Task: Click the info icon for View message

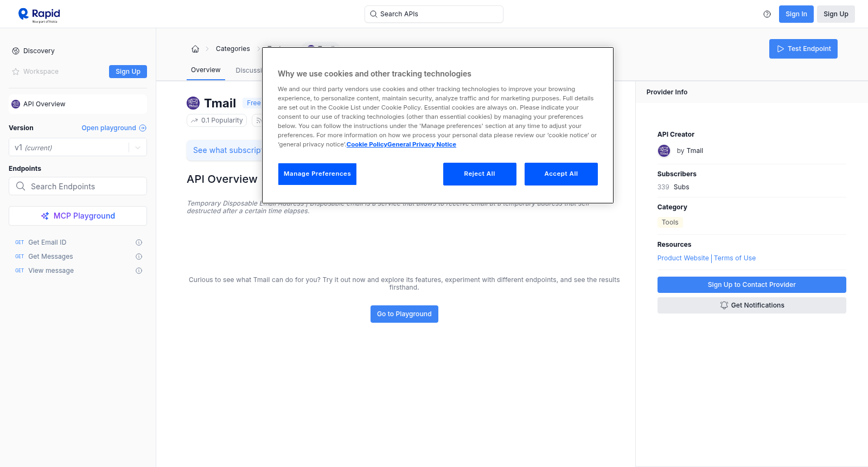Action: [x=139, y=271]
